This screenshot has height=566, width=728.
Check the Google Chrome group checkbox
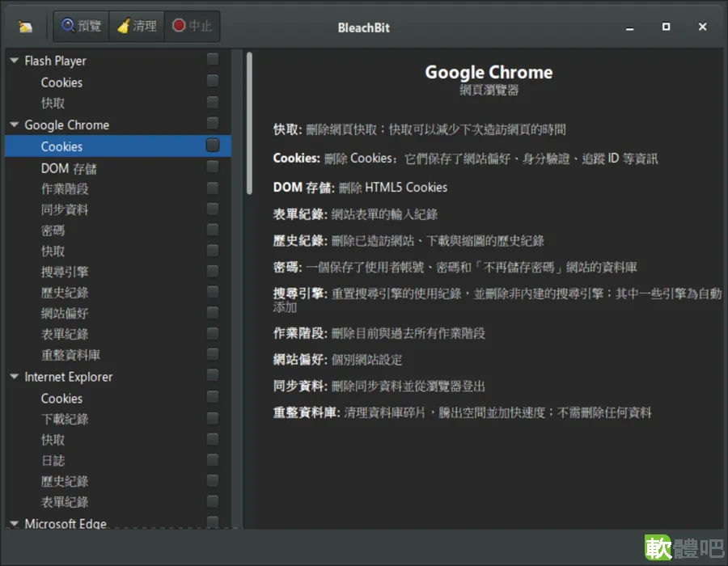pyautogui.click(x=212, y=124)
